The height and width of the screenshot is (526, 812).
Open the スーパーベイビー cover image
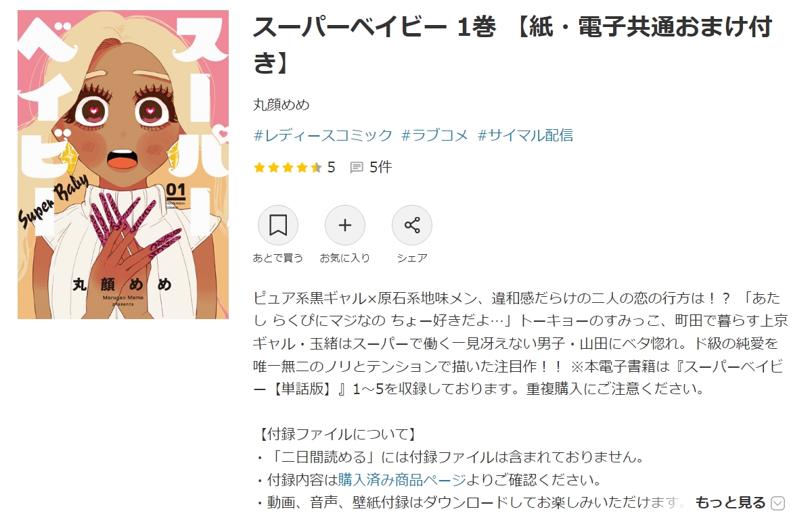pyautogui.click(x=123, y=164)
